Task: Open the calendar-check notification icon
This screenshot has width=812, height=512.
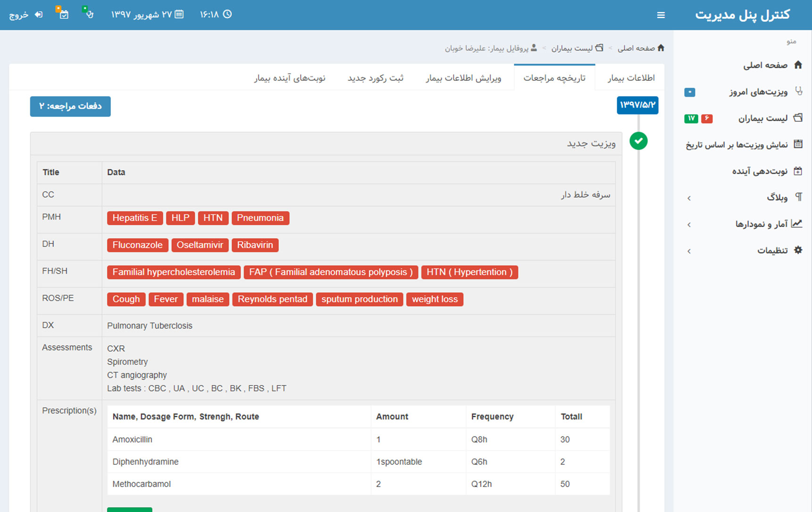Action: [63, 14]
